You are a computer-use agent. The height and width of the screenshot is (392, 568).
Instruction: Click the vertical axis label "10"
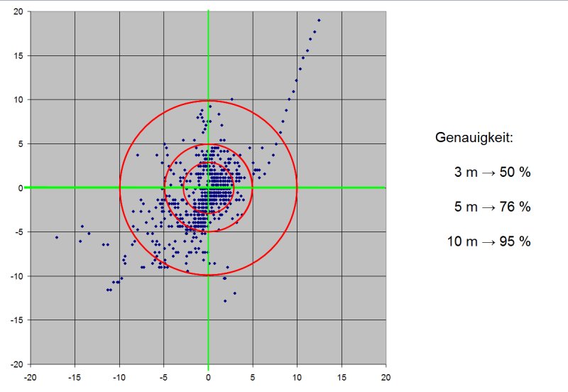(x=18, y=99)
